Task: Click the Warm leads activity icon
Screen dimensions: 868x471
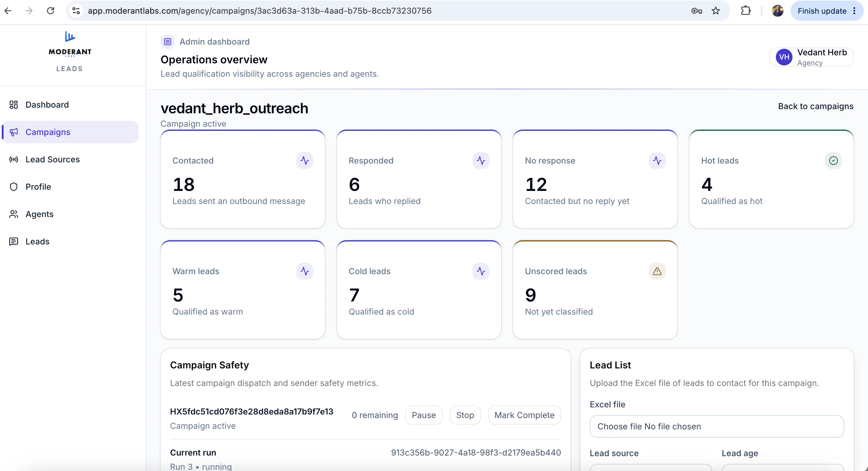Action: (x=305, y=271)
